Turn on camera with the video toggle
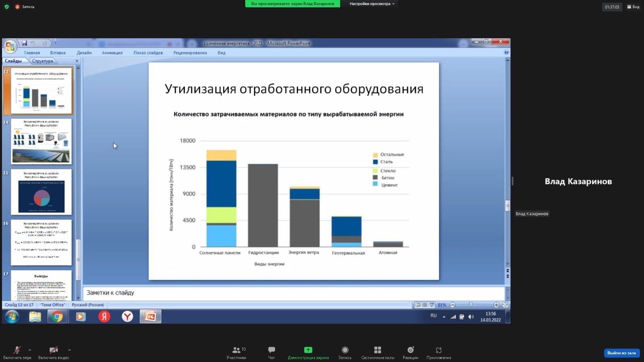 (53, 350)
